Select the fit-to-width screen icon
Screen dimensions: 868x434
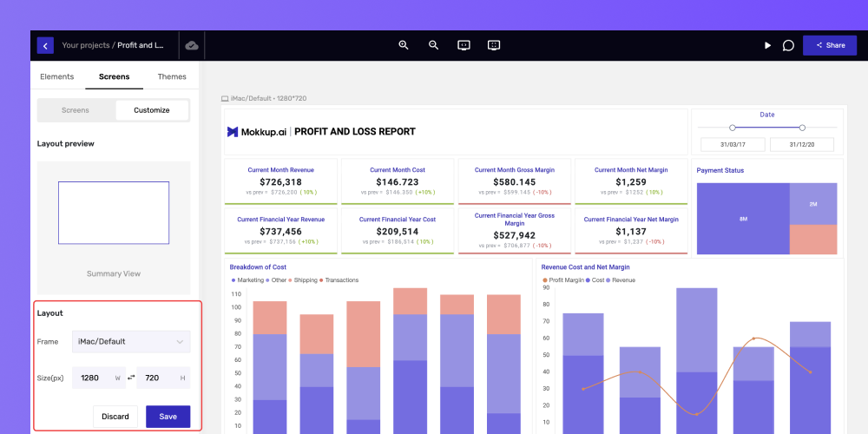pyautogui.click(x=464, y=45)
